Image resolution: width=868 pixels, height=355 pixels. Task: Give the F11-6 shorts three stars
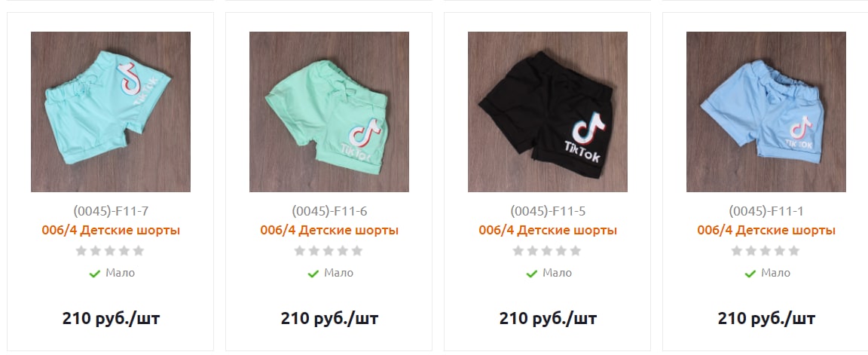click(329, 251)
